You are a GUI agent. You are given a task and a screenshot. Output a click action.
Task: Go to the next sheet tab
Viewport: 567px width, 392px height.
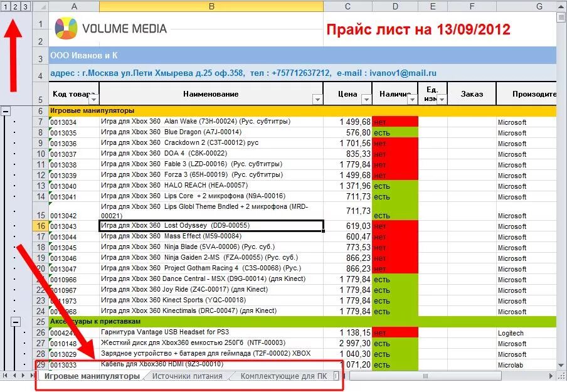(x=23, y=376)
